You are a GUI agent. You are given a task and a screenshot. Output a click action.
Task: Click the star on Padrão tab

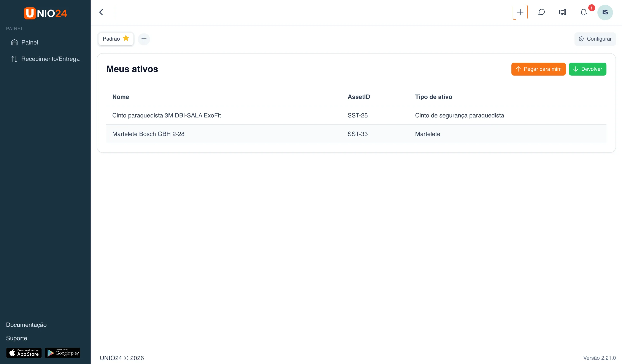(126, 38)
